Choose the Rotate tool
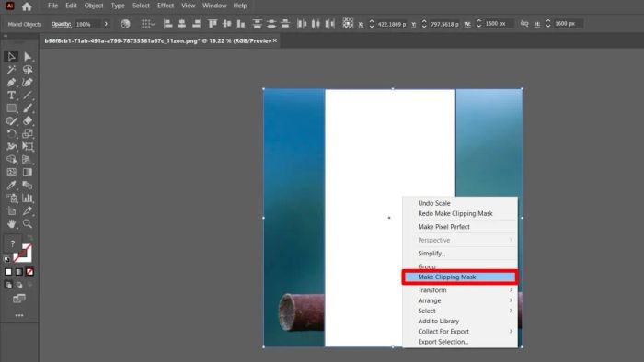The image size is (644, 362). [11, 133]
